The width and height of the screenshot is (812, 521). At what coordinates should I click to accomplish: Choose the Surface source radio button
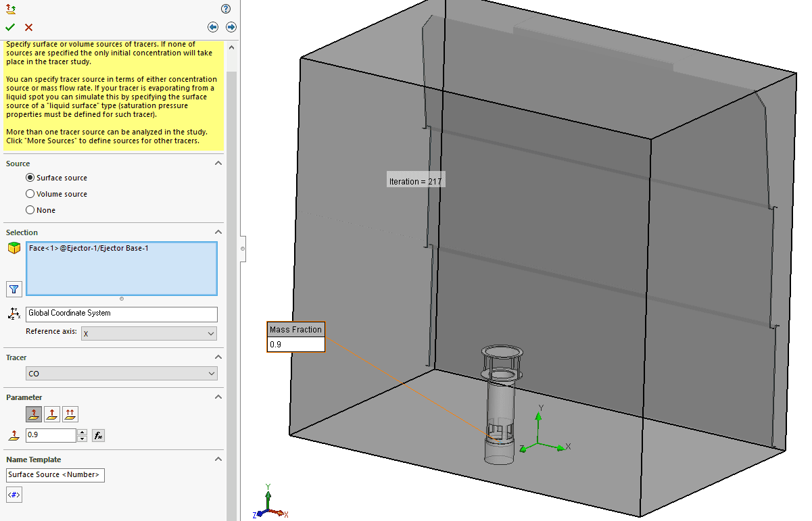point(30,178)
